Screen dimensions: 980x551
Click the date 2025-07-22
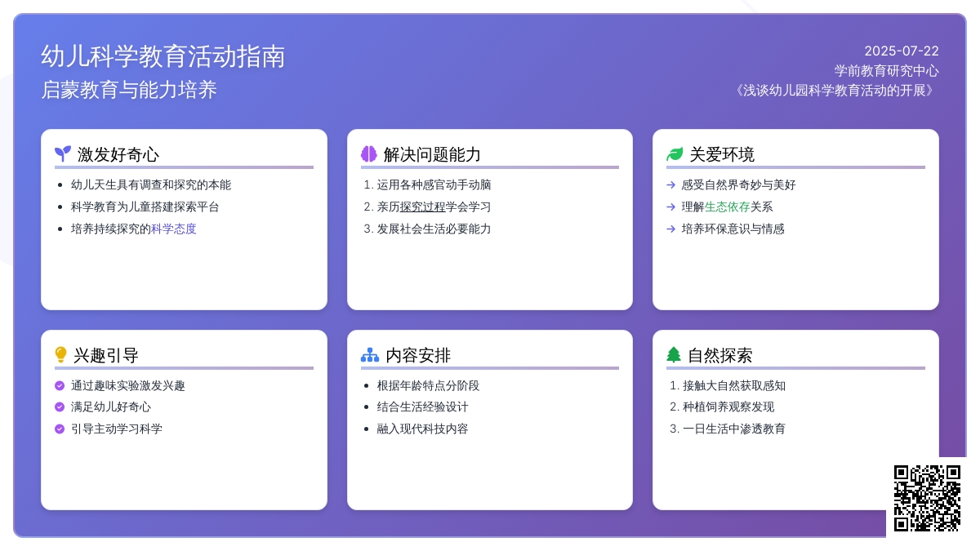point(902,51)
